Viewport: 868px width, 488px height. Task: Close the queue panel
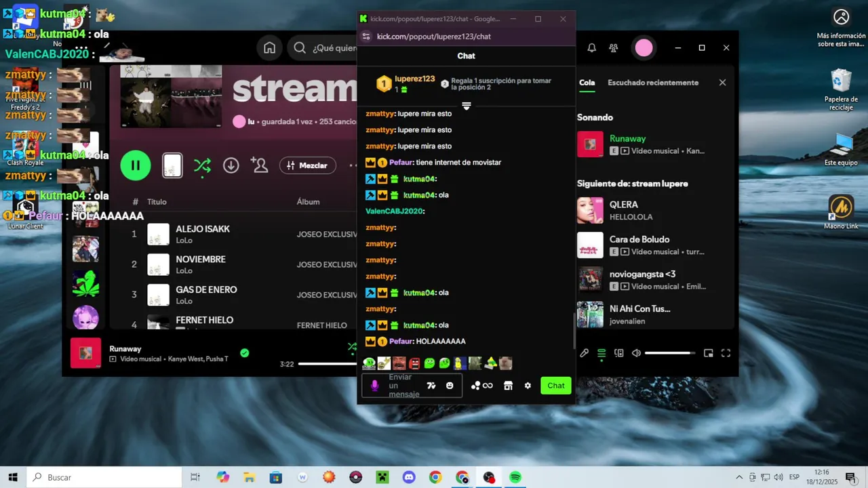coord(722,83)
